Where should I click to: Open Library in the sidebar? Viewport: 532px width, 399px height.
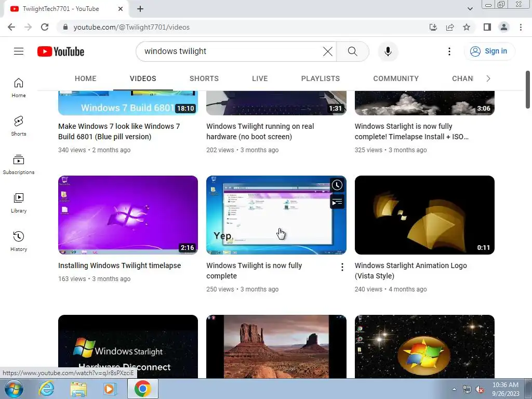click(19, 203)
